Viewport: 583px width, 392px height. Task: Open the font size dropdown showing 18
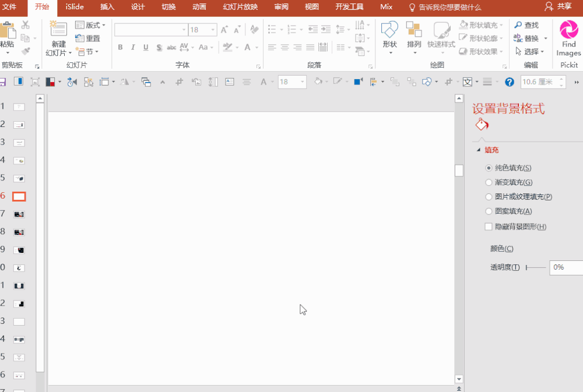[213, 30]
